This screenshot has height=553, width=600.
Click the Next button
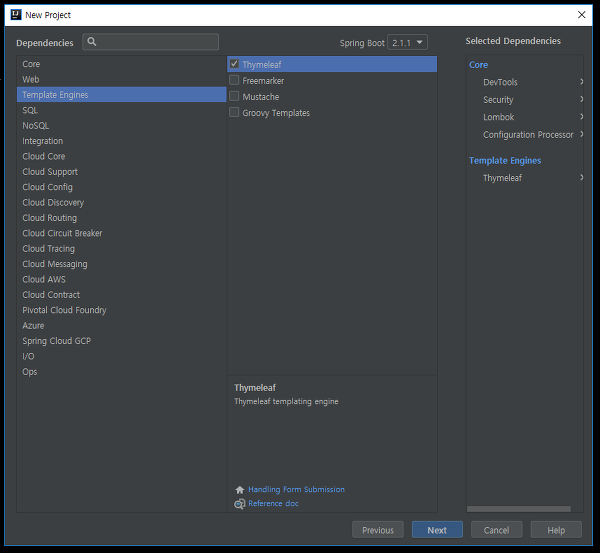click(437, 530)
